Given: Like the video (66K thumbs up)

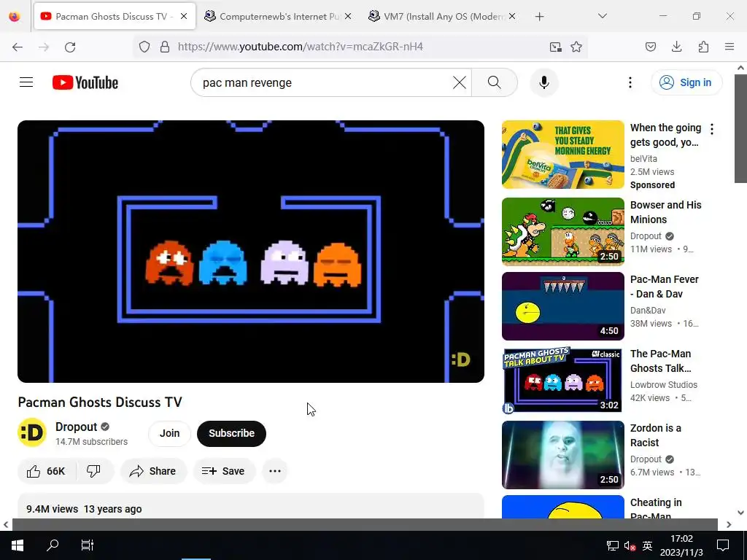Looking at the screenshot, I should (x=47, y=471).
